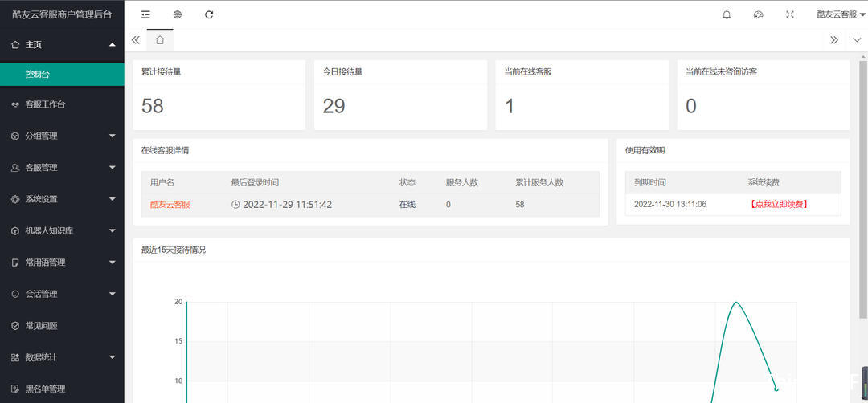The height and width of the screenshot is (403, 868).
Task: Expand the 常用语管理 arrow
Action: pos(113,263)
